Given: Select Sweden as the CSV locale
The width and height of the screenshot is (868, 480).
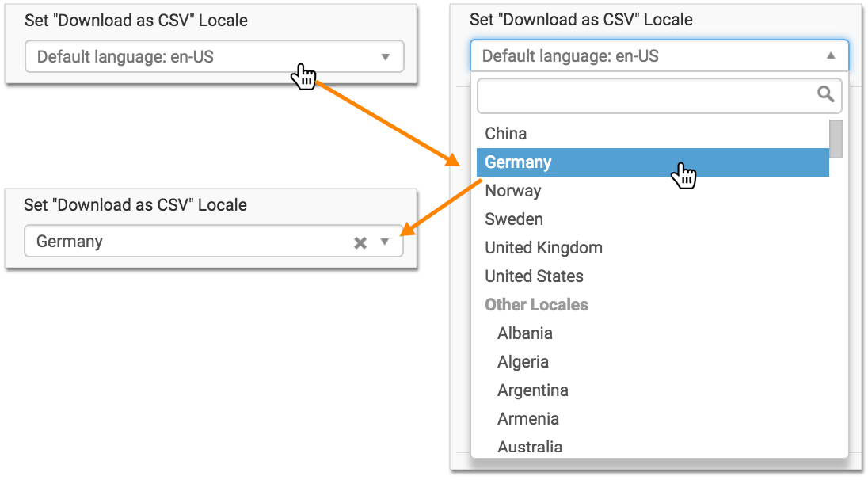Looking at the screenshot, I should point(514,219).
